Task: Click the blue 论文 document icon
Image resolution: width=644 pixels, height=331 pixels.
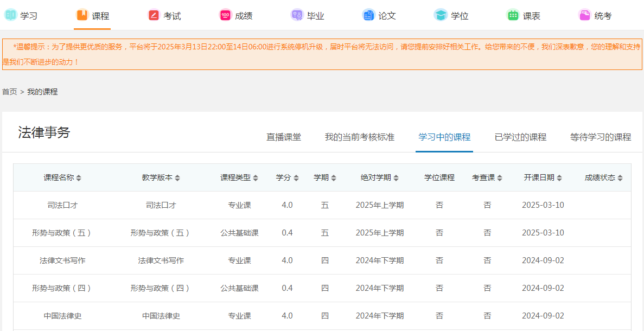Action: pos(368,15)
